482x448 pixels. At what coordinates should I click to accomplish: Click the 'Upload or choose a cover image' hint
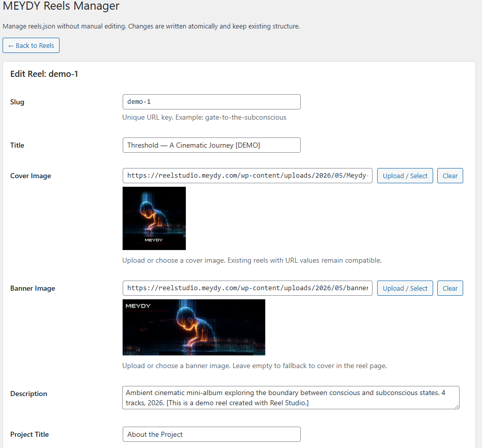click(252, 260)
